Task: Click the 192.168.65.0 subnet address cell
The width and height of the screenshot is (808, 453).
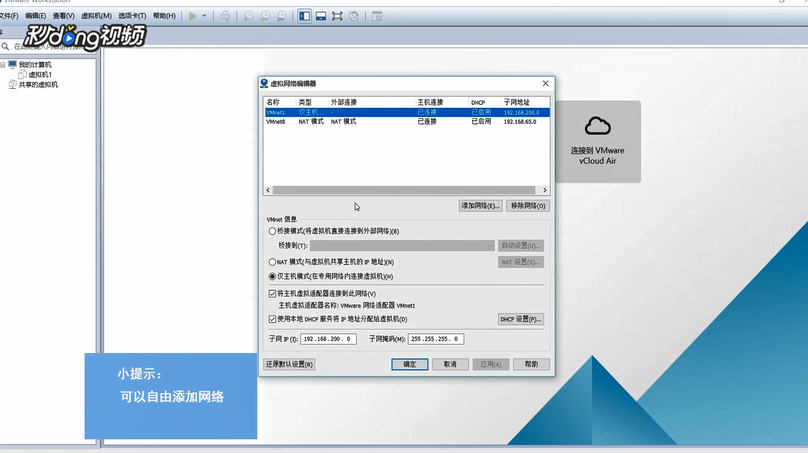Action: click(x=520, y=122)
